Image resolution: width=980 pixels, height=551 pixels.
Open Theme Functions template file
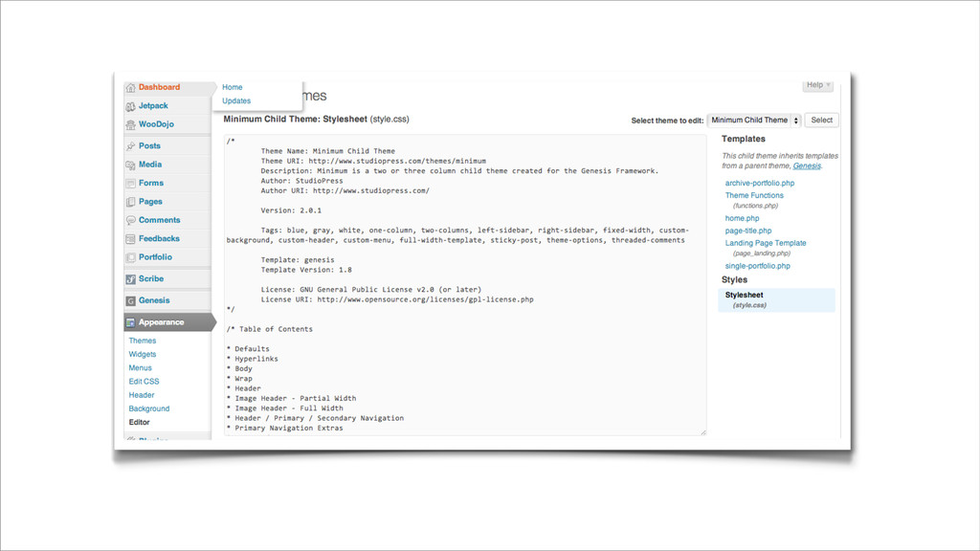[754, 195]
